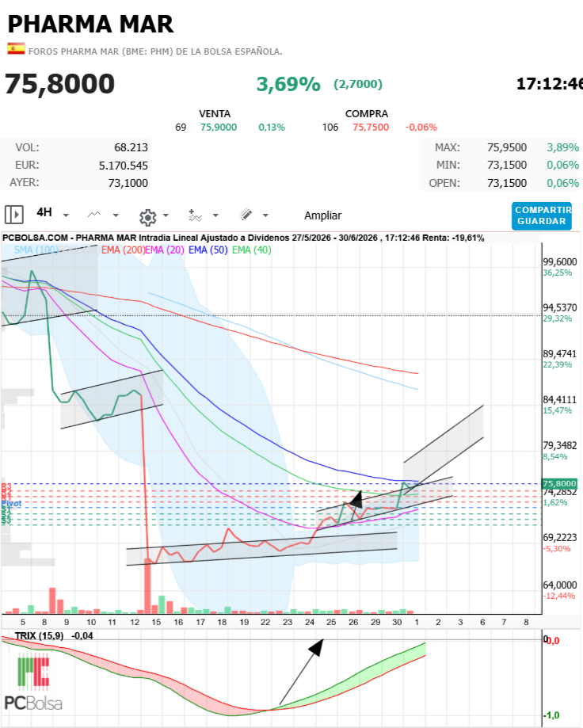Image resolution: width=583 pixels, height=728 pixels.
Task: Click the VOL value 68.213
Action: [x=131, y=147]
